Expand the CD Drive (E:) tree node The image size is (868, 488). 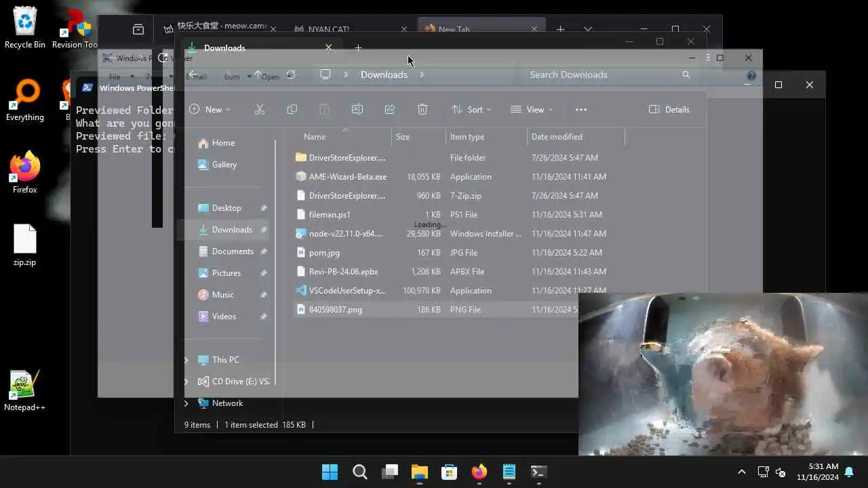click(186, 382)
